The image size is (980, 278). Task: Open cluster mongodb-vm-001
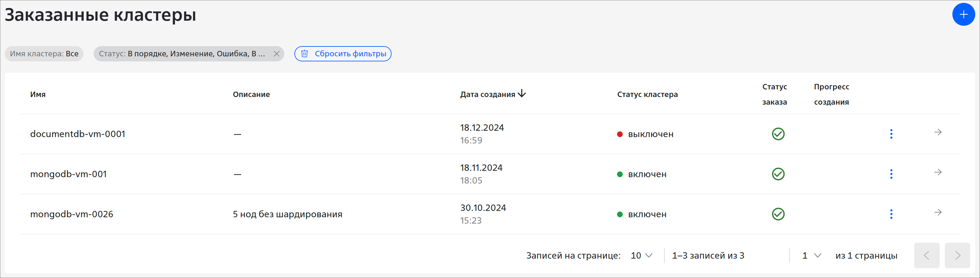(69, 174)
